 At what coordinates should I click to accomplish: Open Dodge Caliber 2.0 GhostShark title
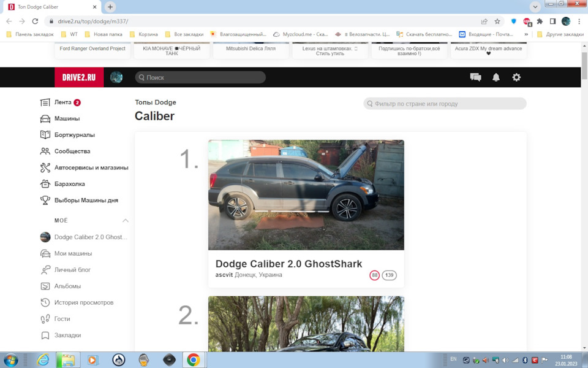pyautogui.click(x=288, y=264)
